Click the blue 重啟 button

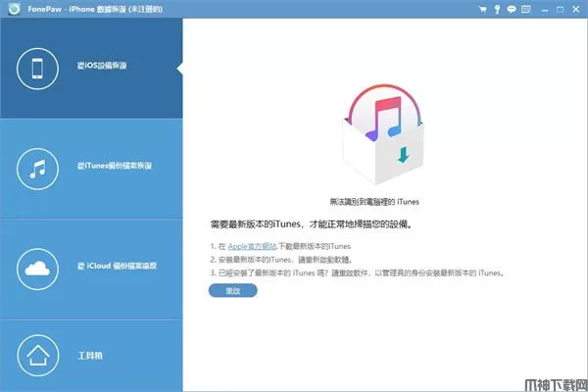(233, 290)
